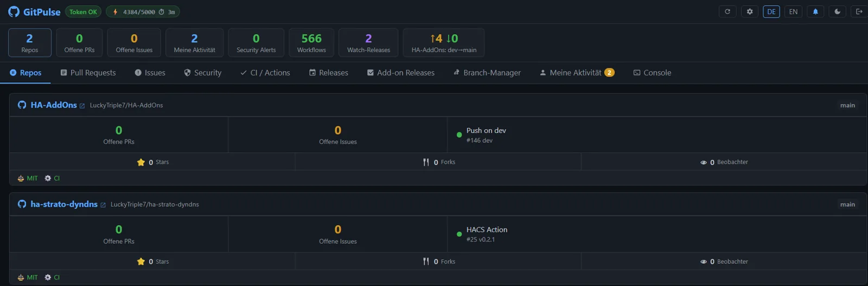
Task: Open settings via the gear icon
Action: tap(750, 11)
